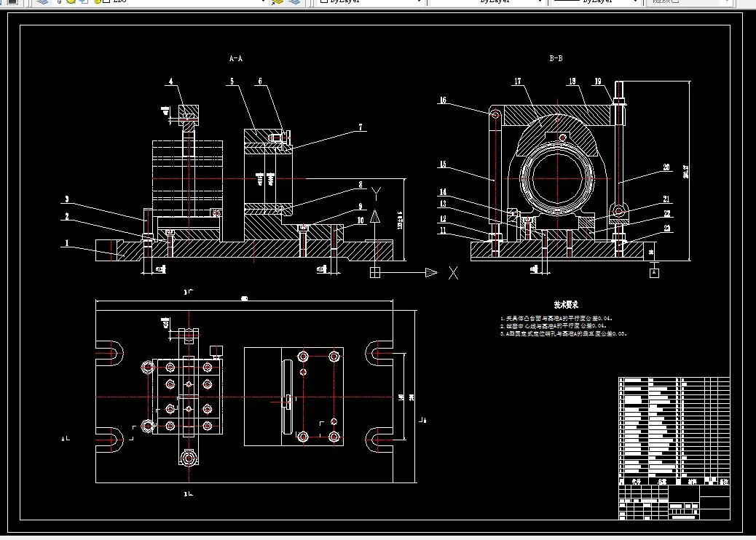Select part balloon number 7
The image size is (756, 540).
pos(361,127)
